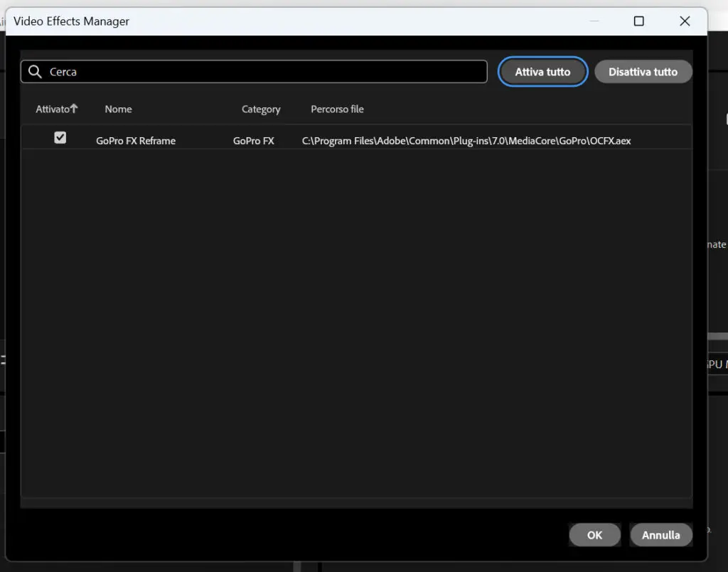Sort list by Percorso file column
The width and height of the screenshot is (728, 572).
click(337, 109)
